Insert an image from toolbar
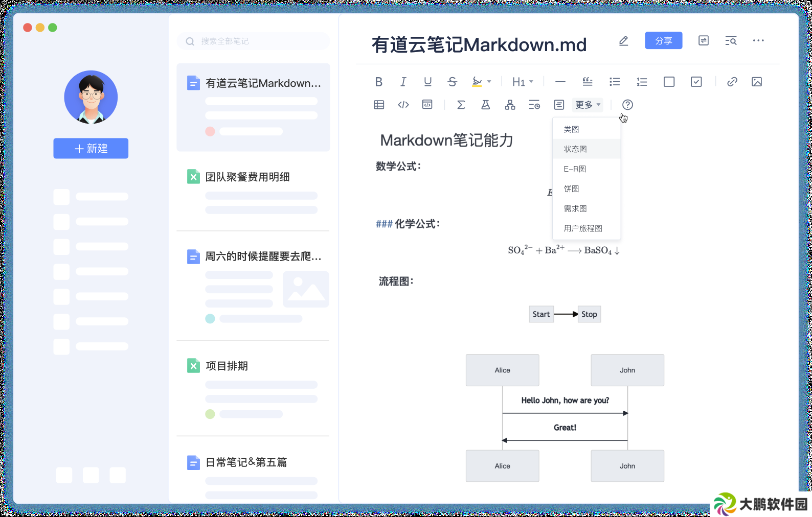This screenshot has height=517, width=812. [757, 82]
